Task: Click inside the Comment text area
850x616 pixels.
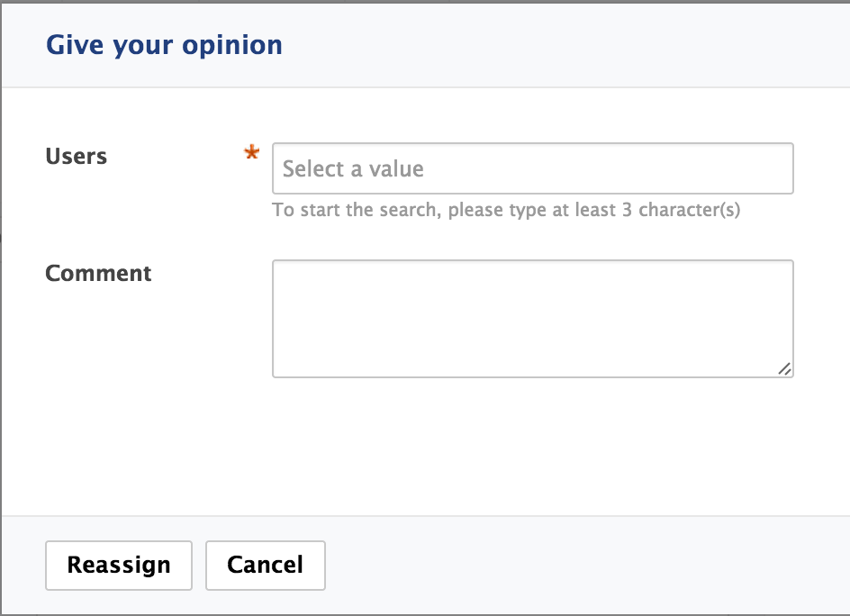Action: (x=533, y=319)
